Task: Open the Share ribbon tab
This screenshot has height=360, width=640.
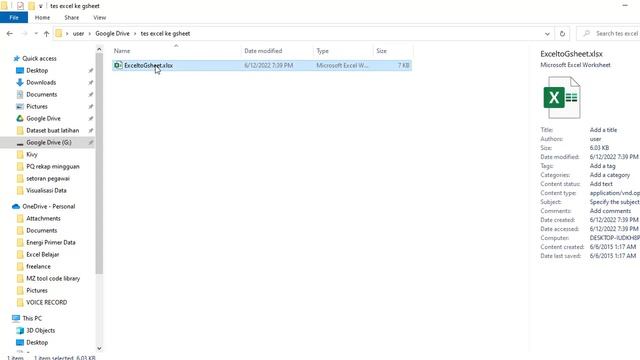Action: click(71, 18)
